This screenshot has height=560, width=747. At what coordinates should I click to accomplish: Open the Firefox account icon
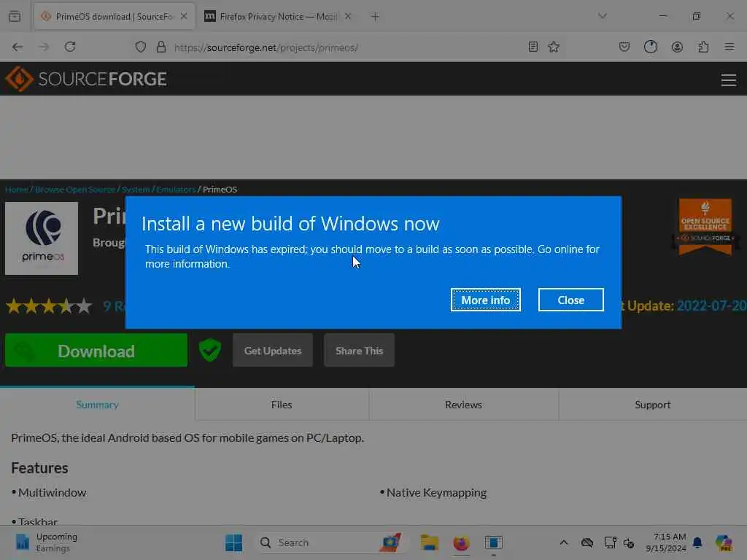677,47
